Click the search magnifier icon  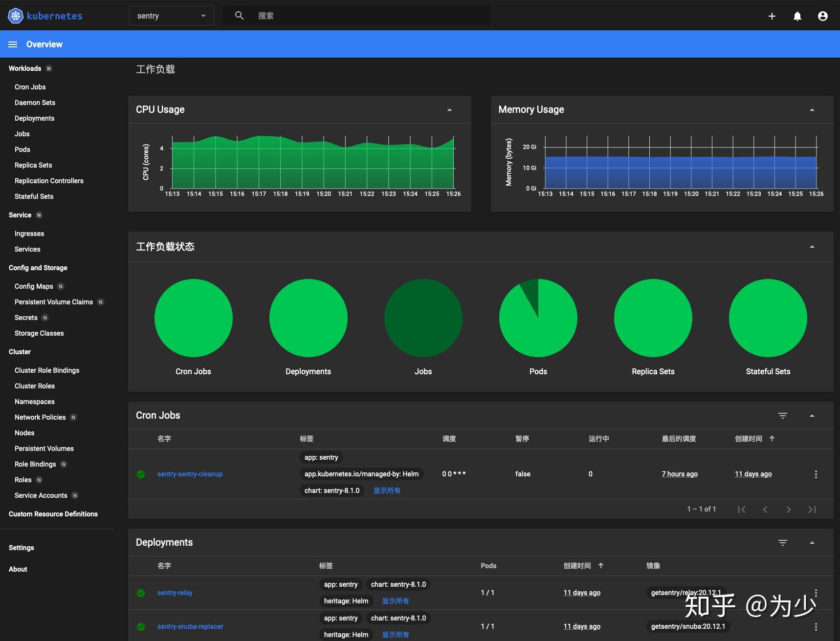tap(239, 16)
